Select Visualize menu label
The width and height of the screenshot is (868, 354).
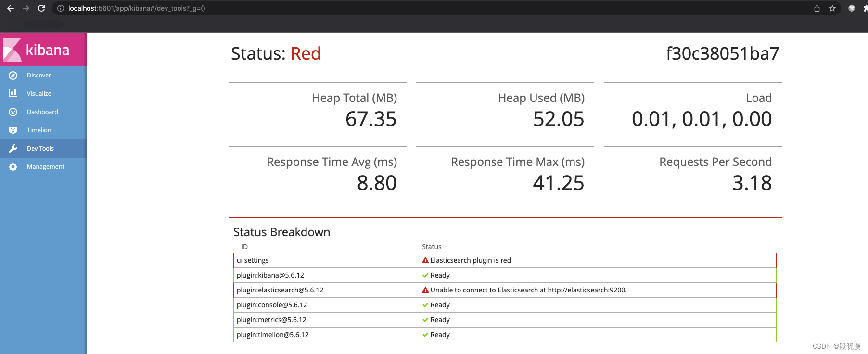pyautogui.click(x=39, y=94)
